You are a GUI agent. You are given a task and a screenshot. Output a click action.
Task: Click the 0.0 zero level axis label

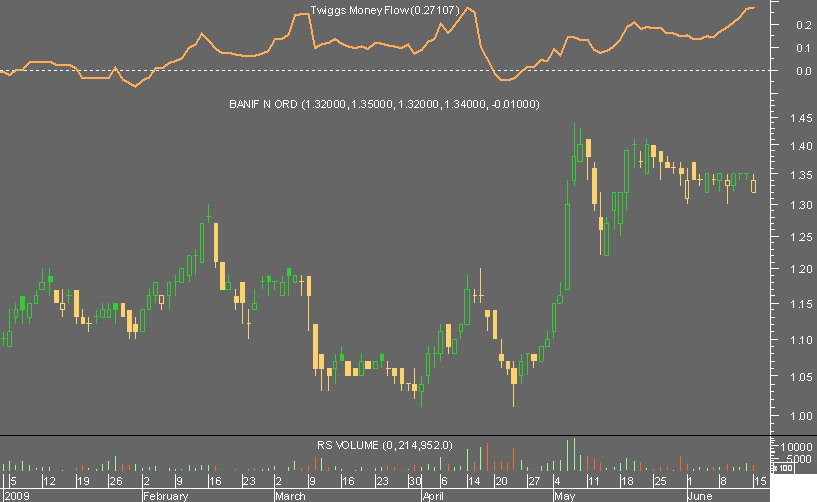pyautogui.click(x=803, y=71)
